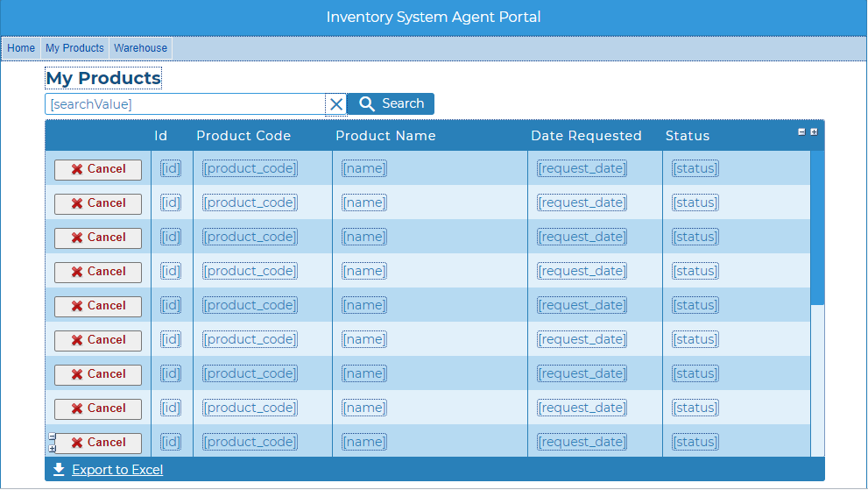Select the Product Name column header

pyautogui.click(x=386, y=136)
